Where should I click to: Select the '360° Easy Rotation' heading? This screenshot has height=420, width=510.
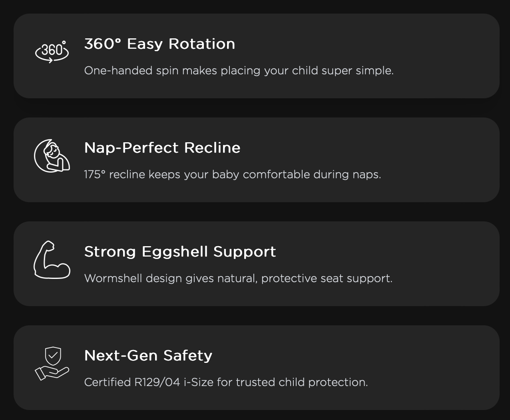point(159,44)
